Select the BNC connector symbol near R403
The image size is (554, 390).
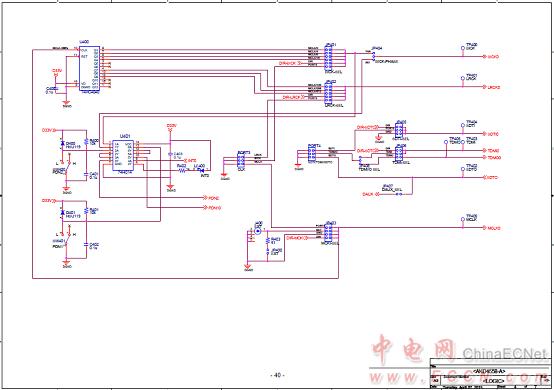tap(258, 231)
